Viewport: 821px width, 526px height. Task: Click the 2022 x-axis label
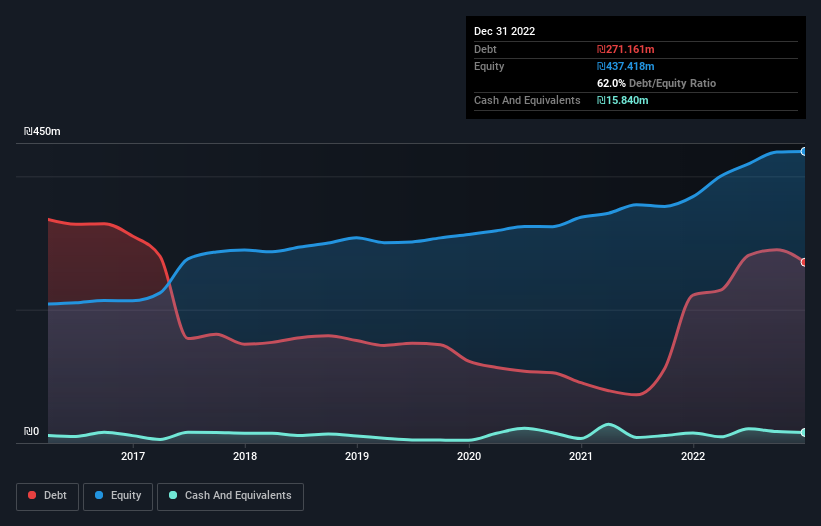(x=693, y=456)
